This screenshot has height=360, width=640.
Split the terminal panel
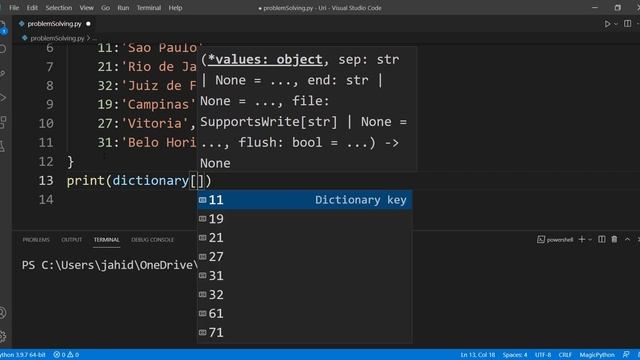(602, 239)
